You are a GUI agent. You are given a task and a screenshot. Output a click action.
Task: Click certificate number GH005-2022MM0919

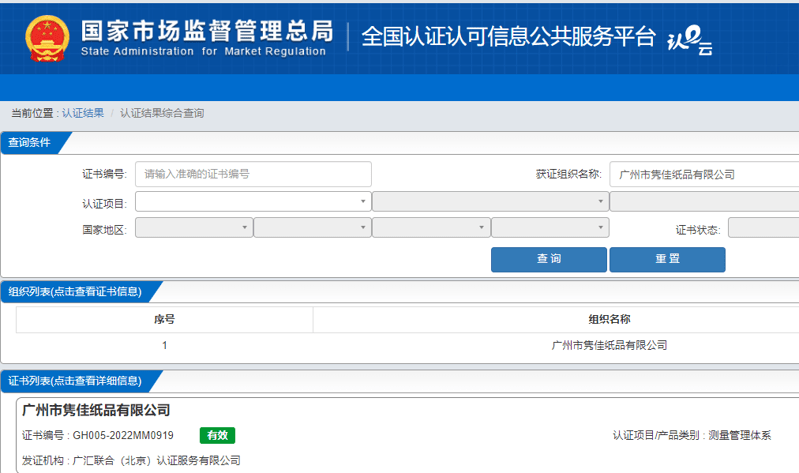click(123, 435)
